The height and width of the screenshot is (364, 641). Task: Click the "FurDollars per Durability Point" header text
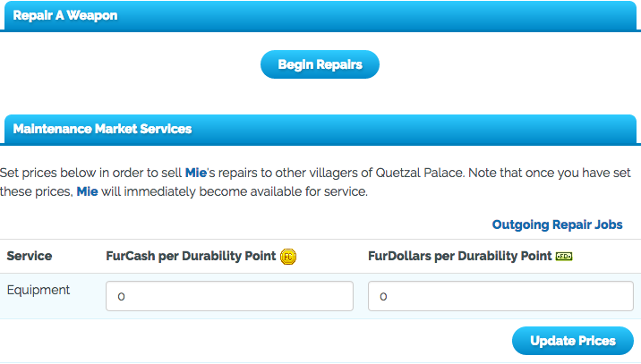(459, 256)
